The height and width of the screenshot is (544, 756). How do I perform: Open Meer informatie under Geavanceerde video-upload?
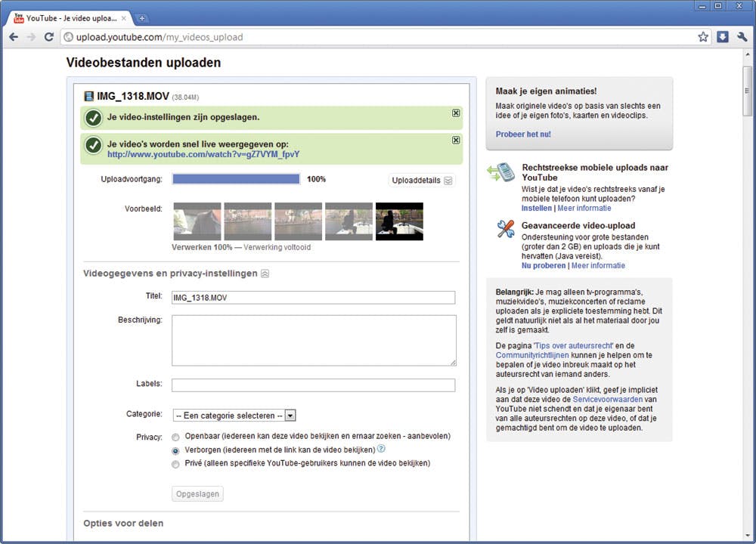598,265
